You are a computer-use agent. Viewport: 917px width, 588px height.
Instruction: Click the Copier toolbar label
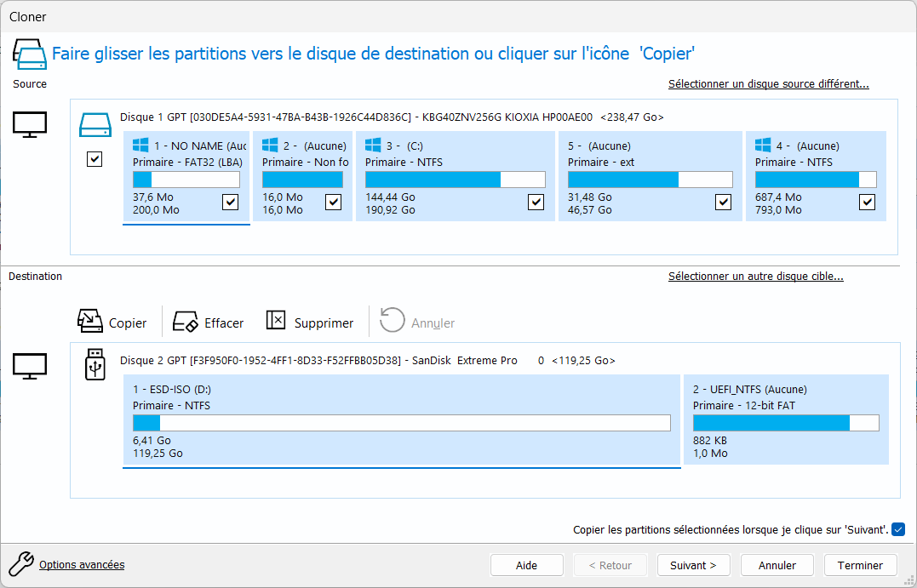[128, 323]
